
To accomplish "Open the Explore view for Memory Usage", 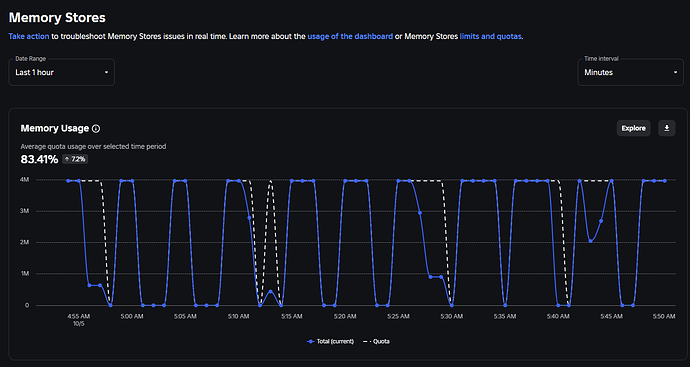I will [633, 128].
